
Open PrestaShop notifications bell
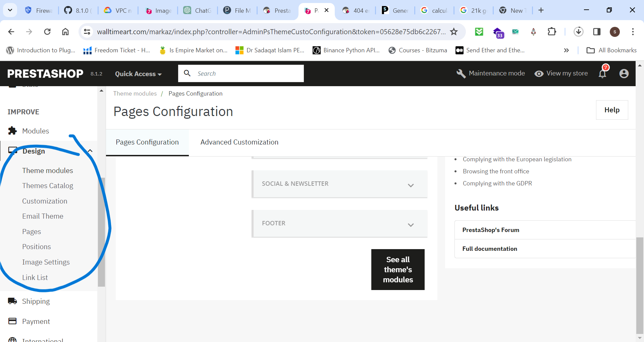pos(603,73)
